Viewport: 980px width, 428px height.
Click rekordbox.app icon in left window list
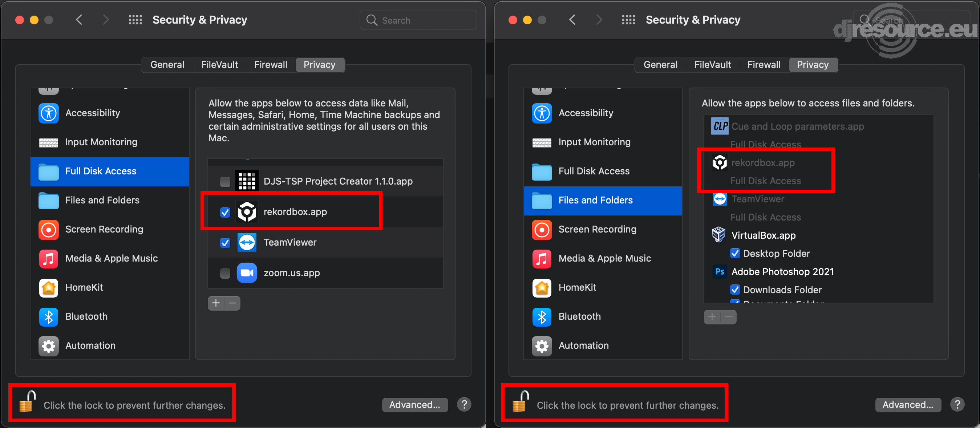click(247, 212)
